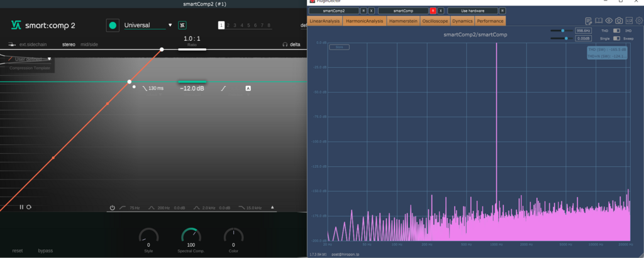This screenshot has height=258, width=644.
Task: Click the 130 ms attack value
Action: pos(156,88)
